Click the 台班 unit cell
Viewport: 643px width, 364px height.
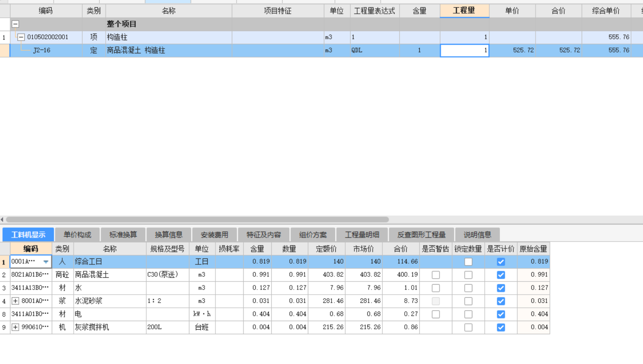(x=202, y=327)
